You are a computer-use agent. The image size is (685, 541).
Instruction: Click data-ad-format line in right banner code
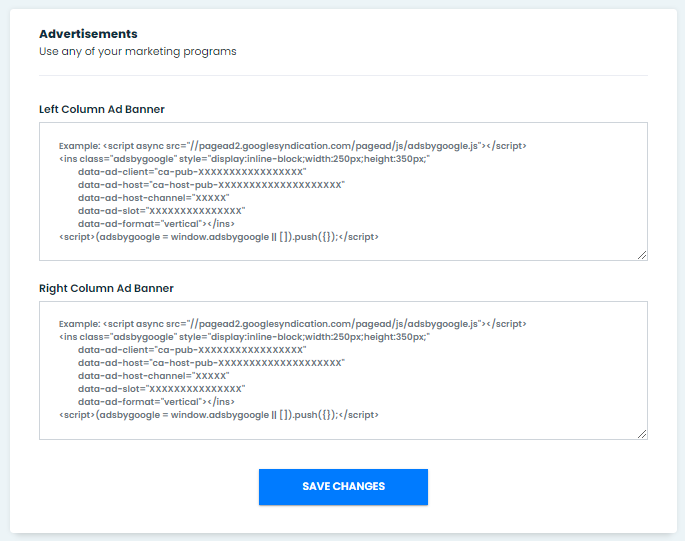[156, 402]
